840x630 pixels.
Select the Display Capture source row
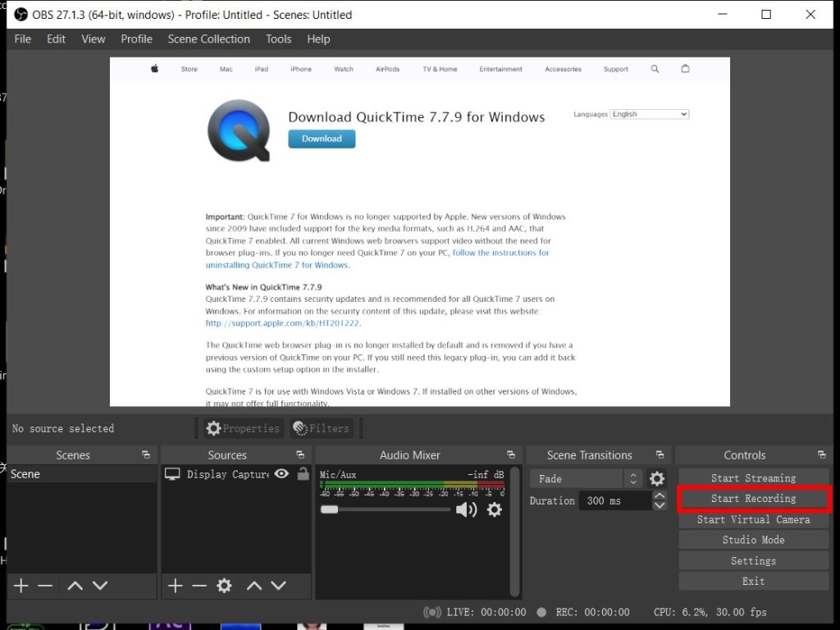tap(236, 473)
